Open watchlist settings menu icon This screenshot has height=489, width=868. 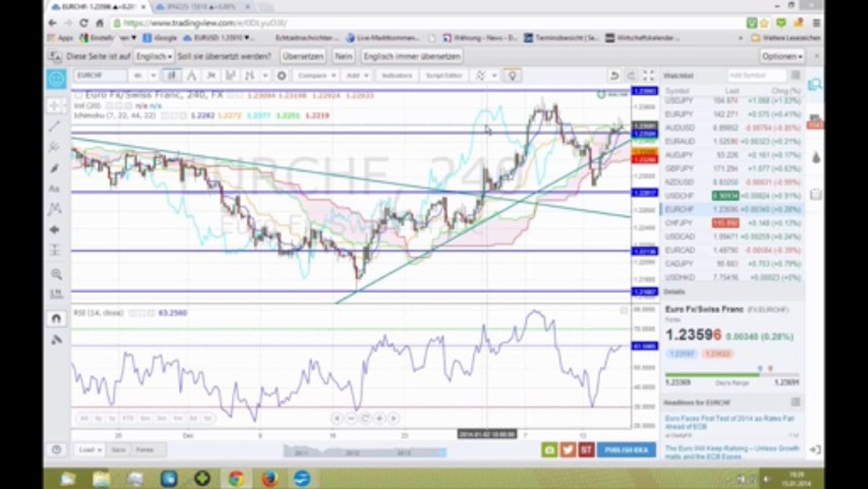795,75
